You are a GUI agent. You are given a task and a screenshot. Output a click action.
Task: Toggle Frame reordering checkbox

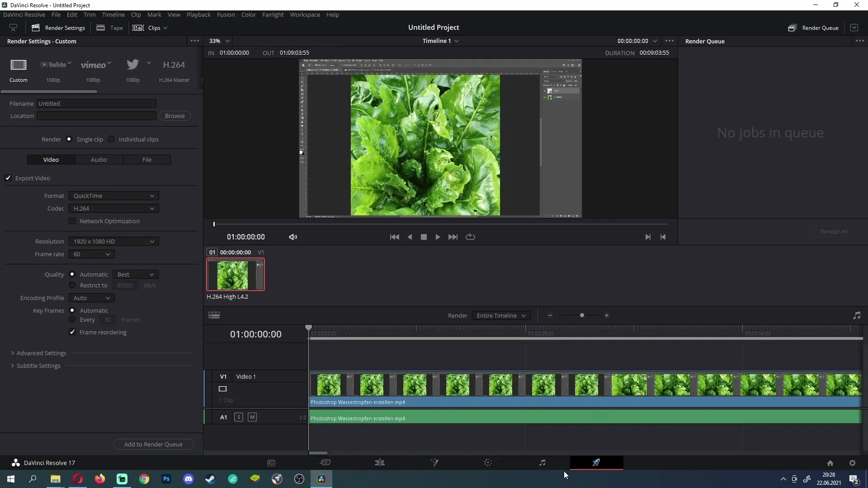coord(72,332)
